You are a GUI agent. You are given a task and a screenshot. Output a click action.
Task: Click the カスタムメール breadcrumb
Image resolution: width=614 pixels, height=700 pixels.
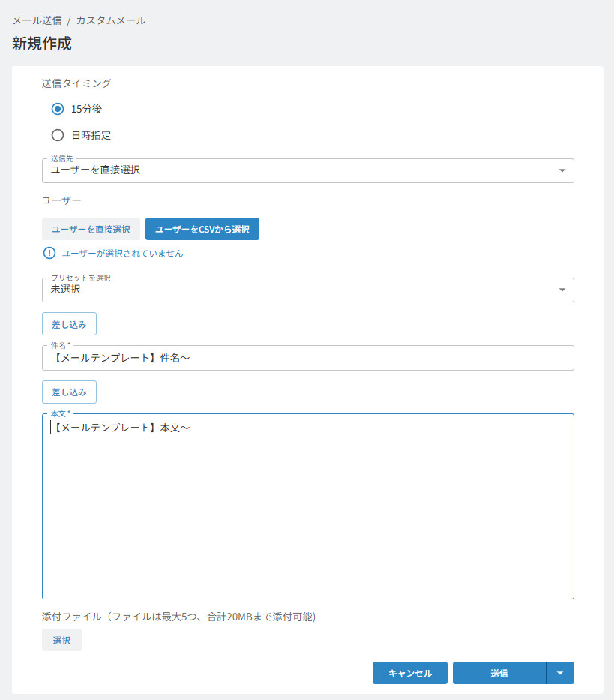pos(111,20)
